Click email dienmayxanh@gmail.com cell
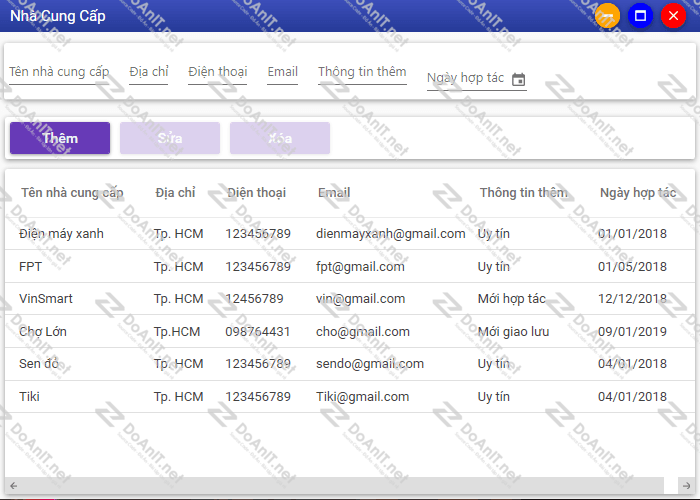Image resolution: width=700 pixels, height=500 pixels. coord(391,233)
